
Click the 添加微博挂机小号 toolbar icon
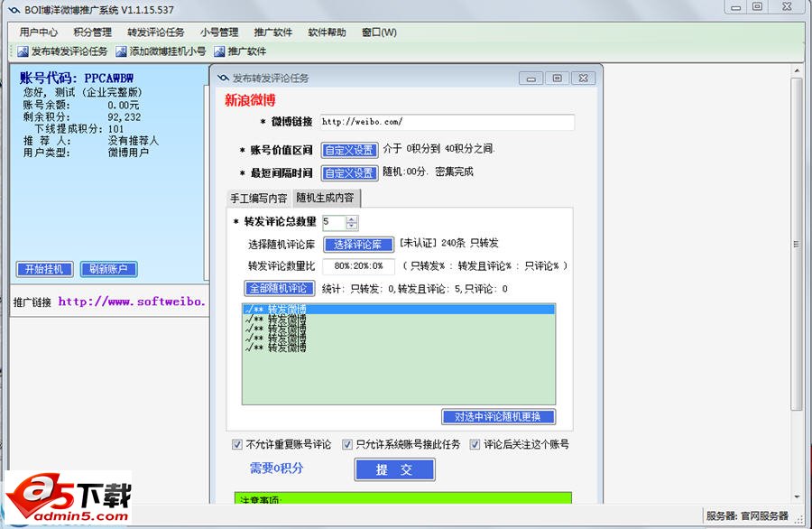[122, 51]
